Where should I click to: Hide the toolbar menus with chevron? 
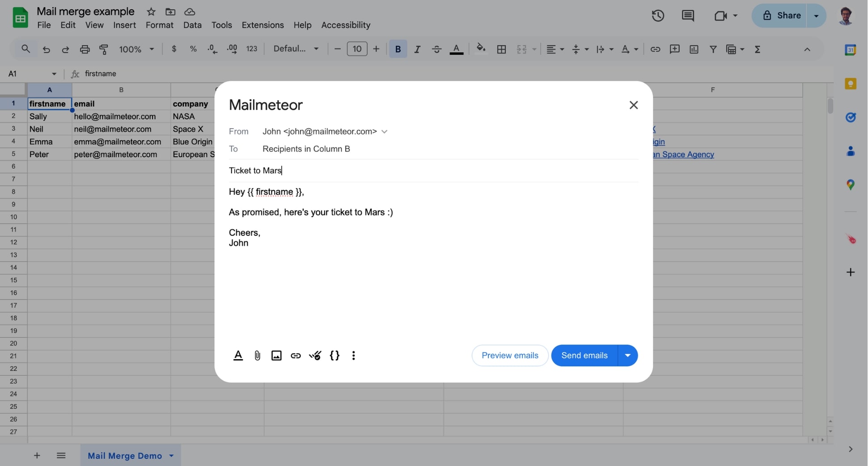click(807, 50)
